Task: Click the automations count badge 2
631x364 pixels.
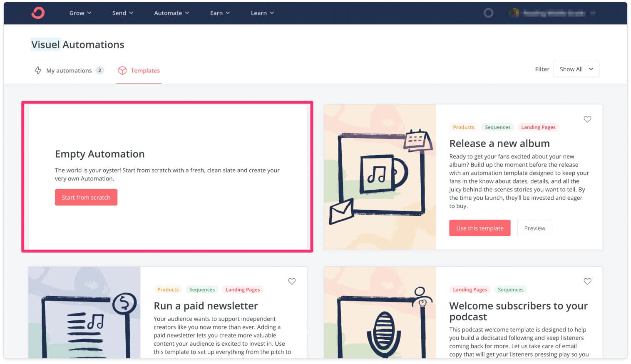Action: point(99,70)
